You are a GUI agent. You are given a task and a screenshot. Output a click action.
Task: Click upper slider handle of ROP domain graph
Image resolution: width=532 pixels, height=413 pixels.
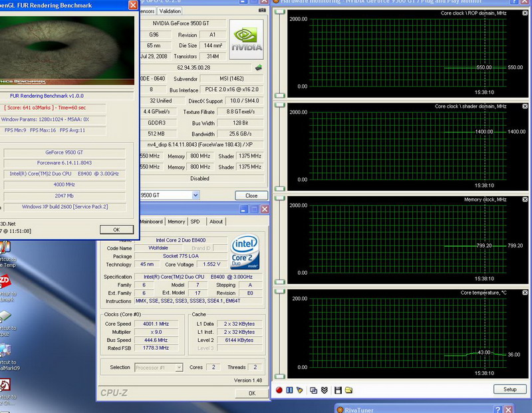tap(279, 12)
